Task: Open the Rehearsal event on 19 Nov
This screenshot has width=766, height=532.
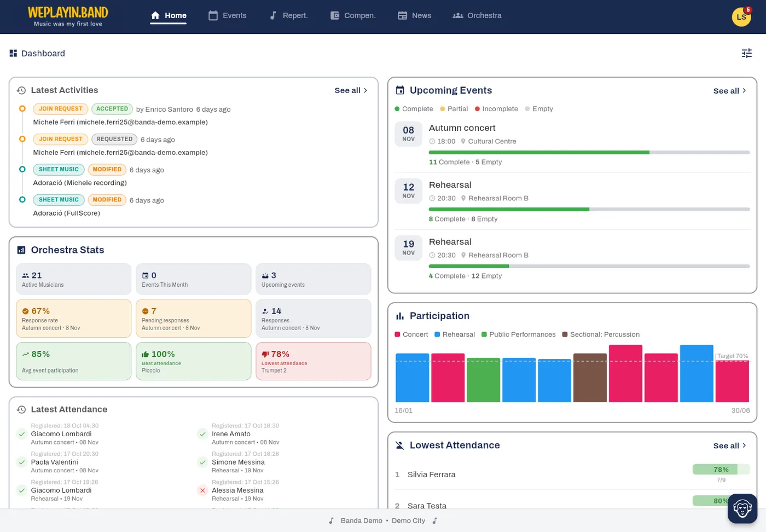Action: tap(450, 242)
